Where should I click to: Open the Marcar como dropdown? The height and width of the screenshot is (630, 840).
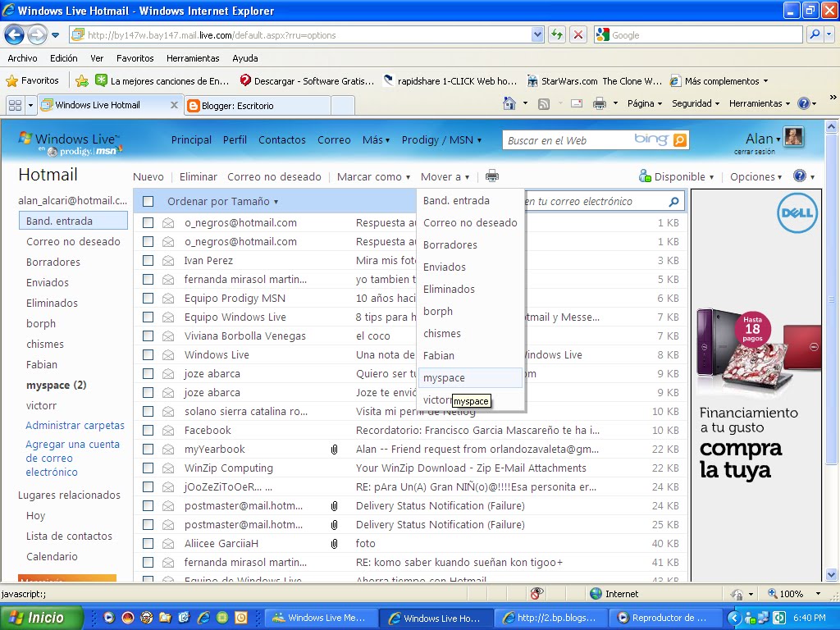click(373, 177)
